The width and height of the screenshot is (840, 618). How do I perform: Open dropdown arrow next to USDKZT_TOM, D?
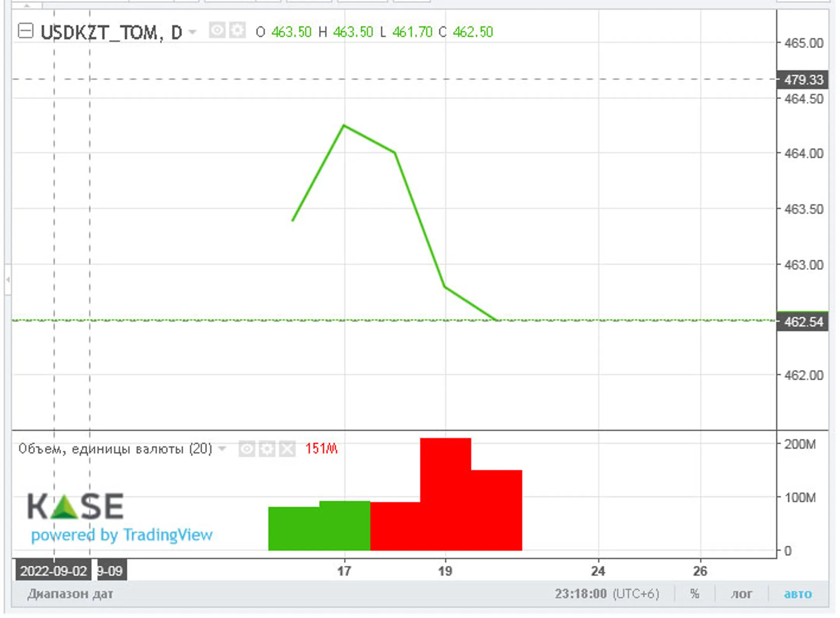click(192, 32)
